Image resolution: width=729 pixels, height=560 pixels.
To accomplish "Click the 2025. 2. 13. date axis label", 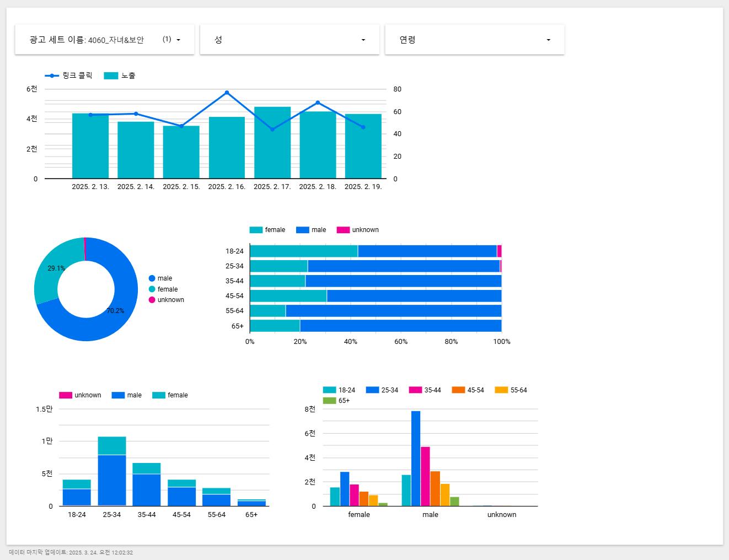I will 90,187.
